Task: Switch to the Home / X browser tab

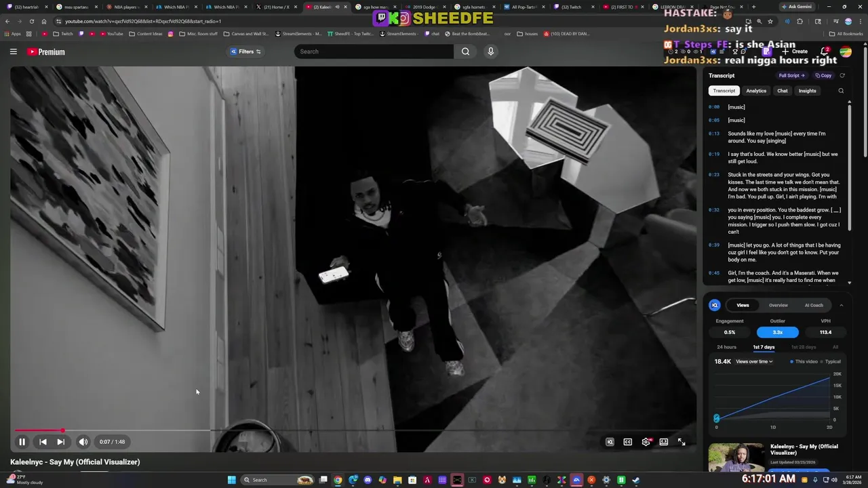Action: (276, 7)
